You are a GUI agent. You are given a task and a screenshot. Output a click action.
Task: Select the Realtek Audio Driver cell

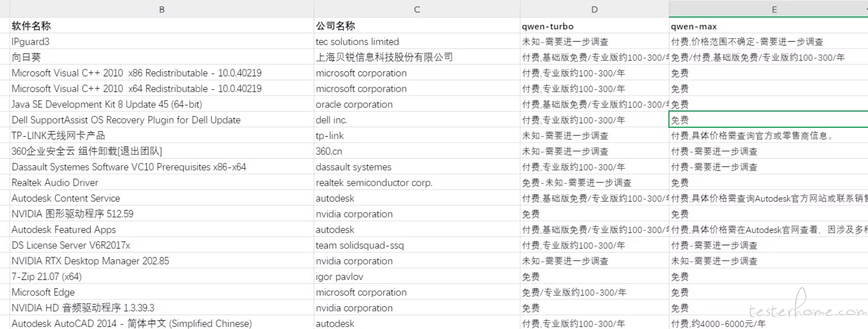pos(162,182)
